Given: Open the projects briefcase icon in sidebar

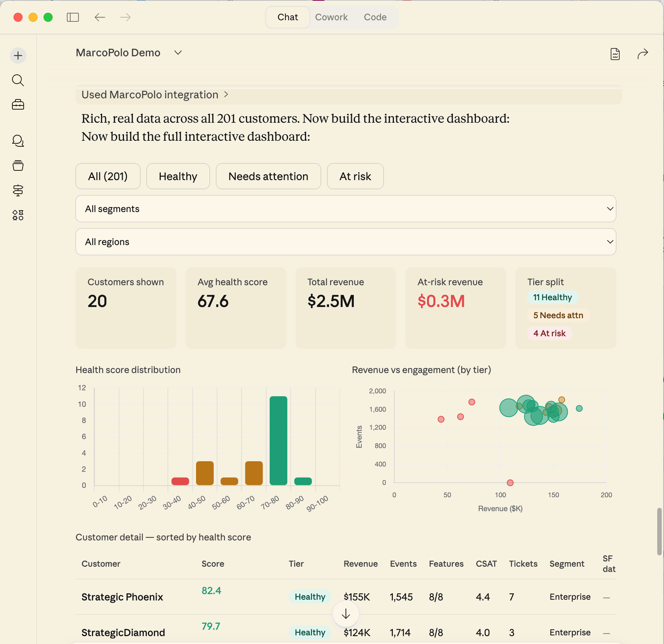Looking at the screenshot, I should click(x=18, y=105).
